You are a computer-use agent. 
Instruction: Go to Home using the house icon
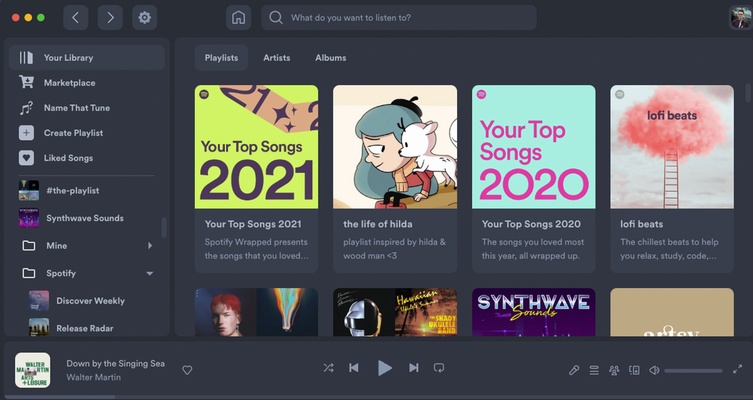click(x=238, y=18)
